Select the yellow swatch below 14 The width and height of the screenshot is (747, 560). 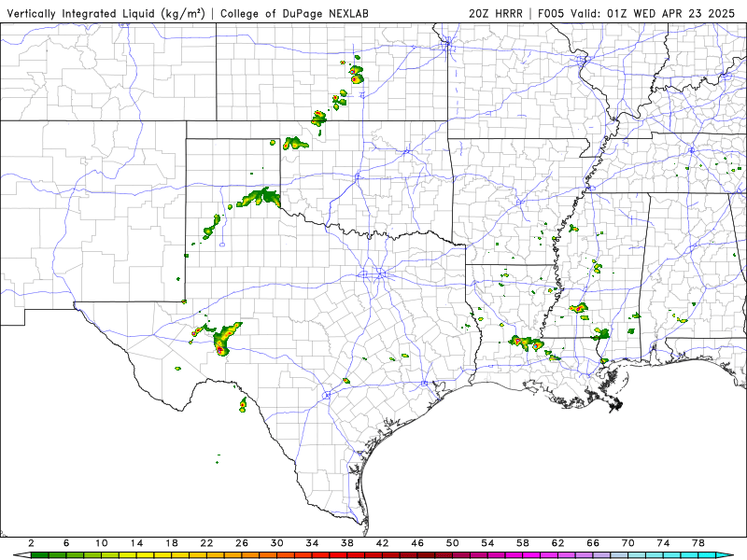pyautogui.click(x=146, y=555)
